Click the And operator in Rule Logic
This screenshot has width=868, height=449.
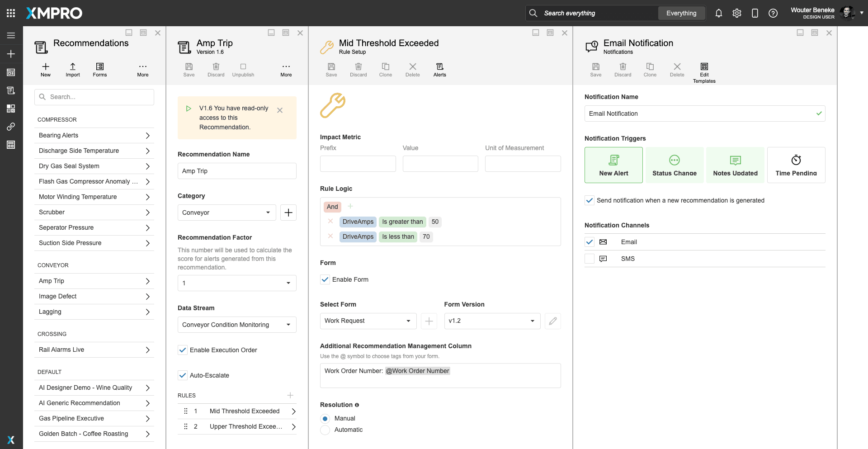coord(332,207)
